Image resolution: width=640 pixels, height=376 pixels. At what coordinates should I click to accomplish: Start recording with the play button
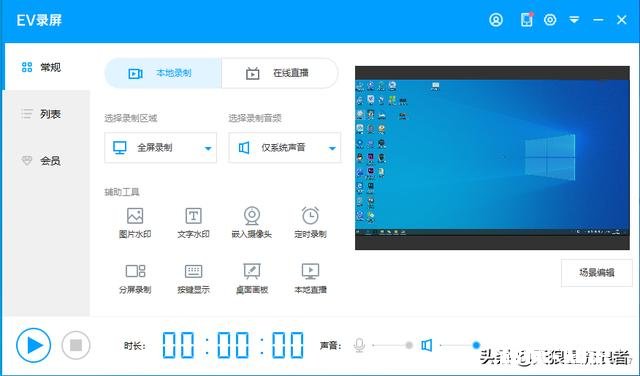coord(33,345)
